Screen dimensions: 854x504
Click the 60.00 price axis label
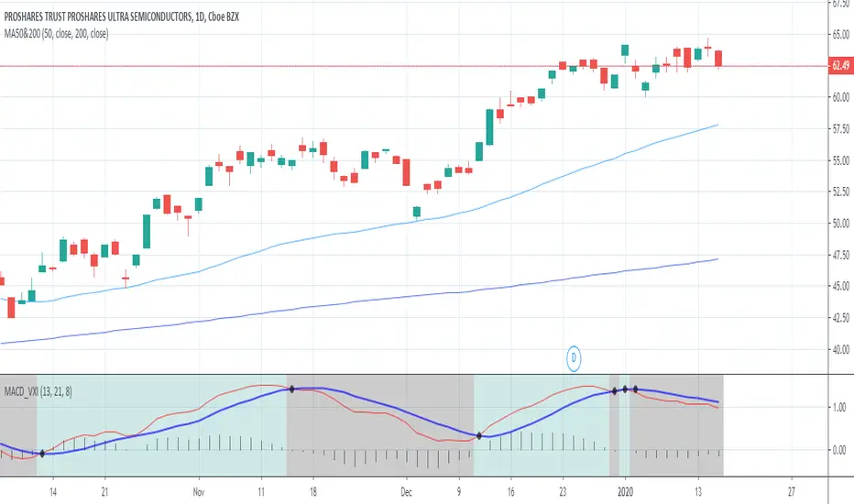[840, 97]
